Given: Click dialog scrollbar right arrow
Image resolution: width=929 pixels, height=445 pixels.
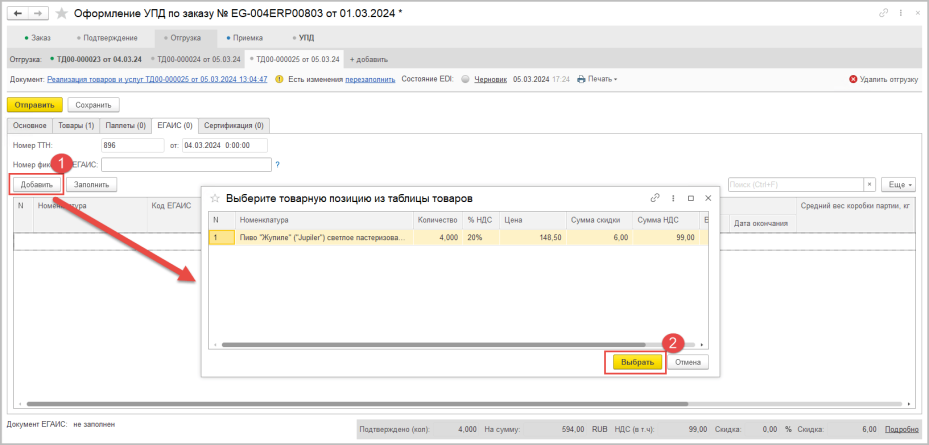Looking at the screenshot, I should [701, 344].
